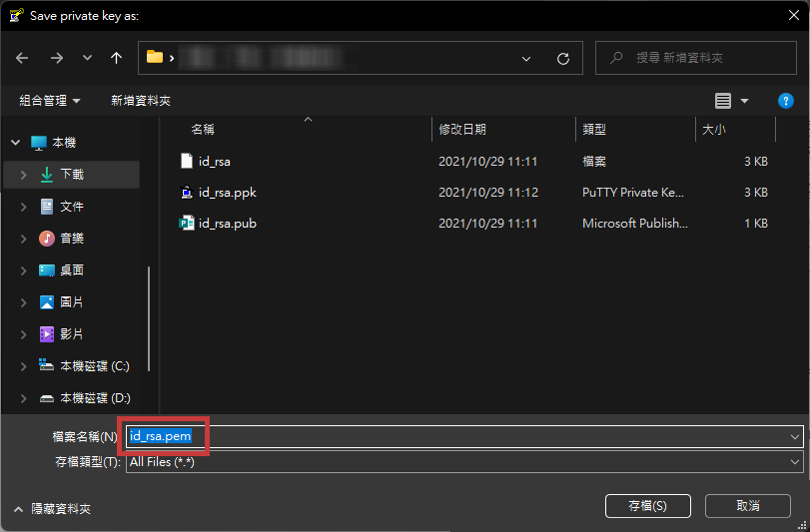Image resolution: width=810 pixels, height=532 pixels.
Task: Expand the 本機磁碟 (C:) tree node
Action: [23, 366]
